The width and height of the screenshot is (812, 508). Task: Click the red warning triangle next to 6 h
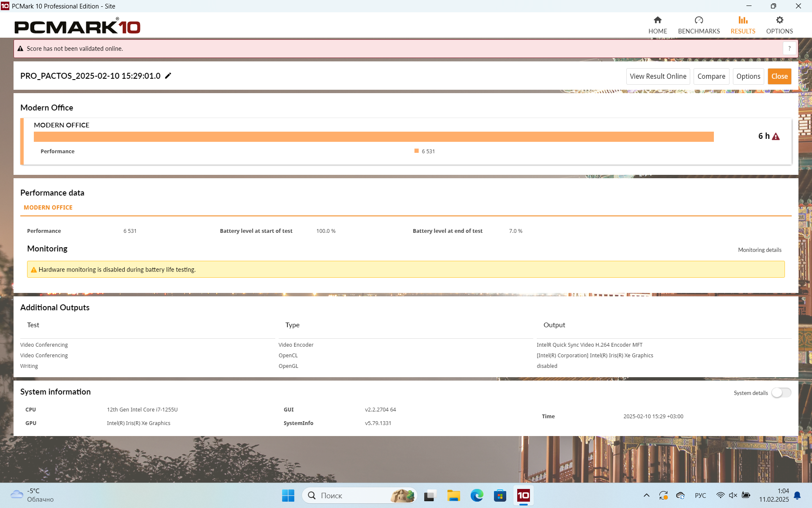[776, 136]
